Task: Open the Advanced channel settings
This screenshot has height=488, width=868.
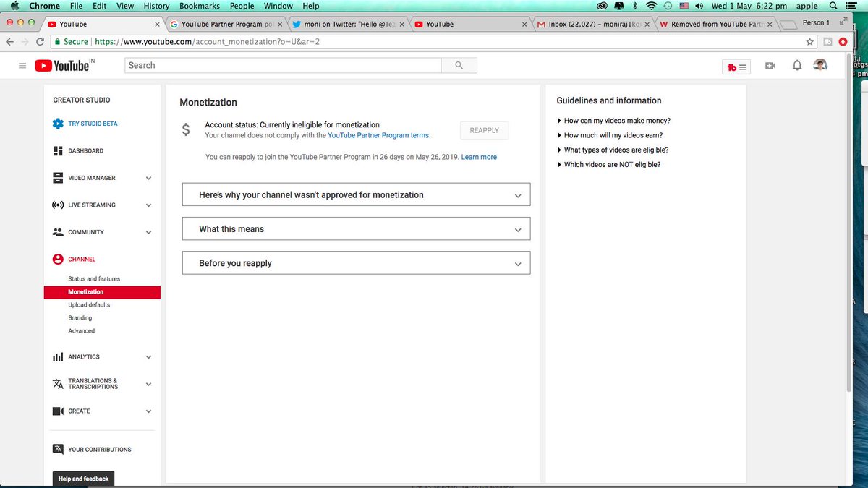Action: point(82,331)
